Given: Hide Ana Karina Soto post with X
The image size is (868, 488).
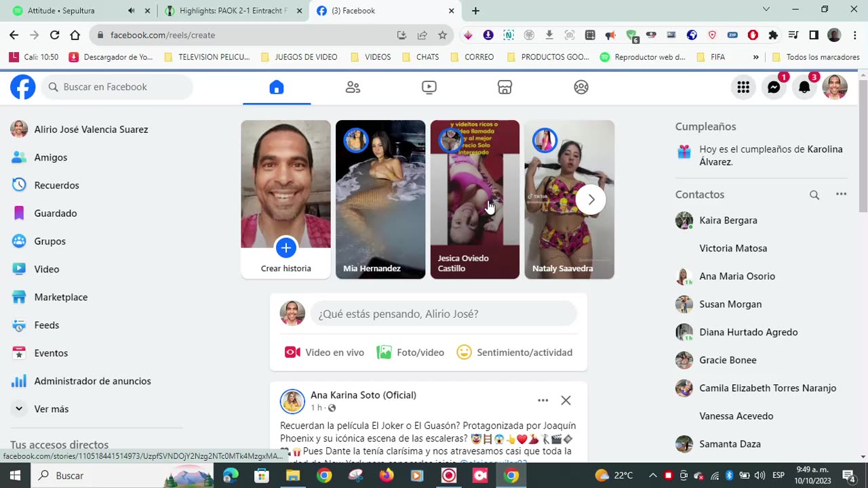Looking at the screenshot, I should pos(566,401).
